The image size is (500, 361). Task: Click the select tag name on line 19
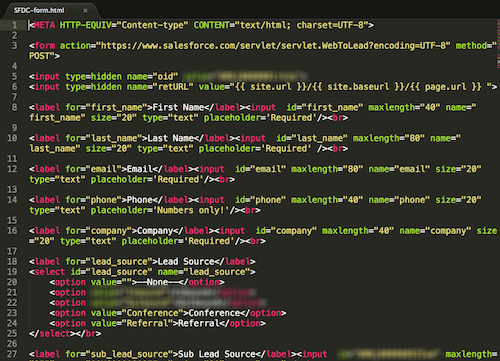[x=49, y=272]
